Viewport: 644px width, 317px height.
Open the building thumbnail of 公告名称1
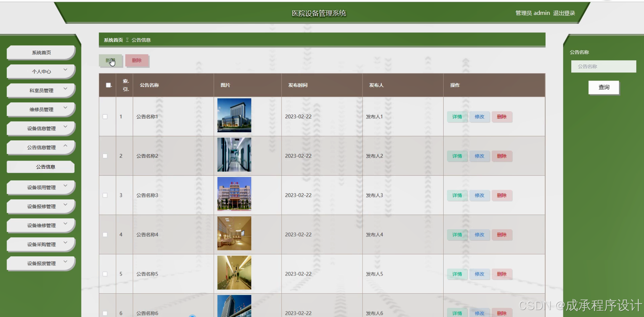[x=234, y=115]
